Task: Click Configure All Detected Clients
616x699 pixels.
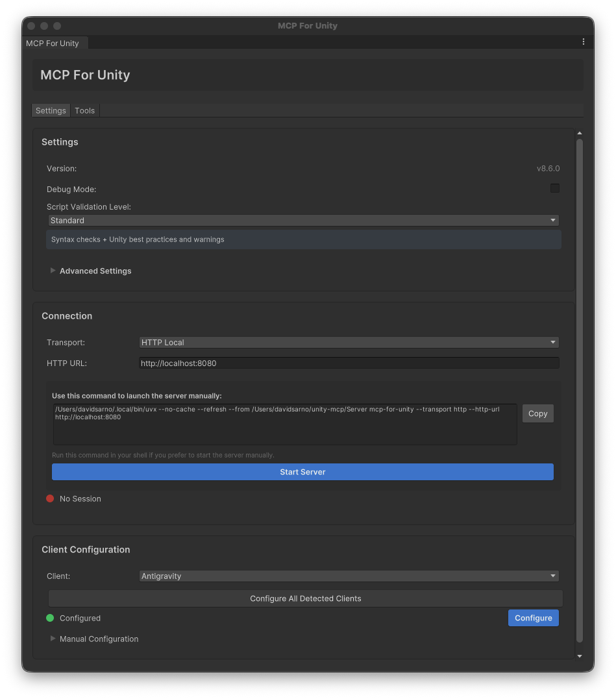Action: pos(305,598)
